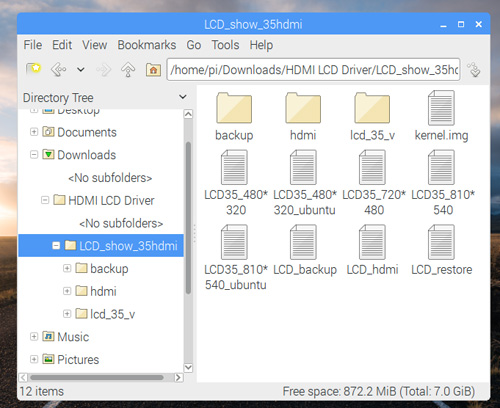Go back with the left arrow icon
Screen dimensions: 500x408
58,70
